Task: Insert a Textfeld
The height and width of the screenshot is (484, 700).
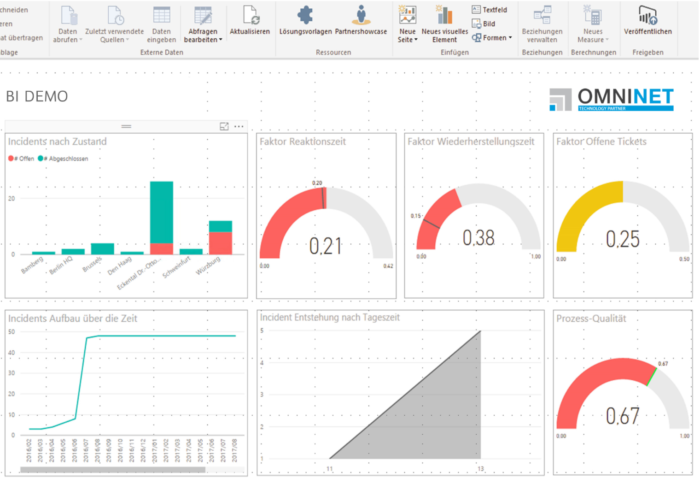Action: point(489,9)
